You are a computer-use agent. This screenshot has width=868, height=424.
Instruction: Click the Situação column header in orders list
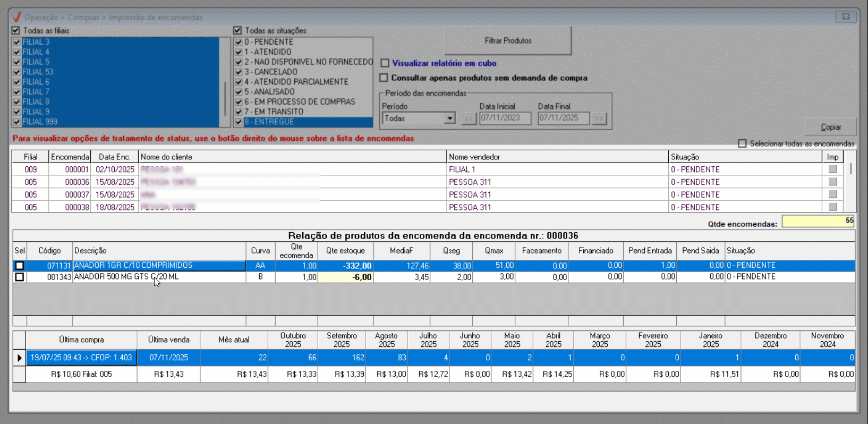tap(744, 157)
